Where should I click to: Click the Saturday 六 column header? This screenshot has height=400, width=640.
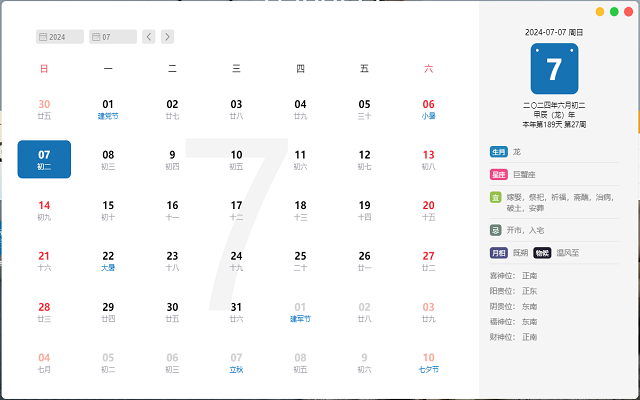pyautogui.click(x=429, y=69)
